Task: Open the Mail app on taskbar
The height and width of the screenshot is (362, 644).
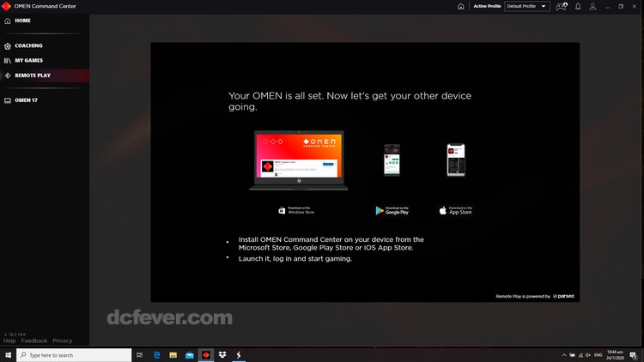Action: pos(190,355)
